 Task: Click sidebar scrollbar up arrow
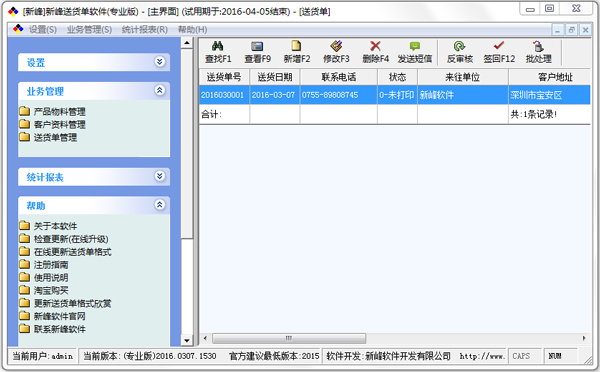[x=187, y=42]
